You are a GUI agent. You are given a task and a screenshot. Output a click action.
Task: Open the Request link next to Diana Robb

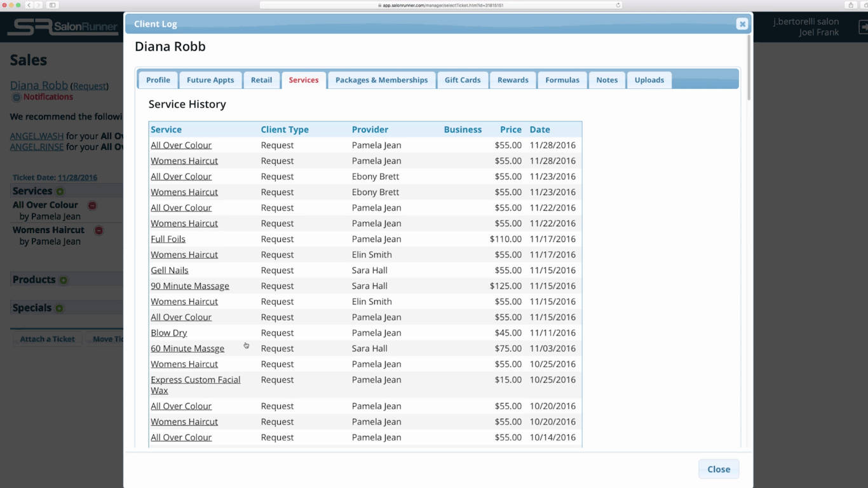(x=90, y=85)
